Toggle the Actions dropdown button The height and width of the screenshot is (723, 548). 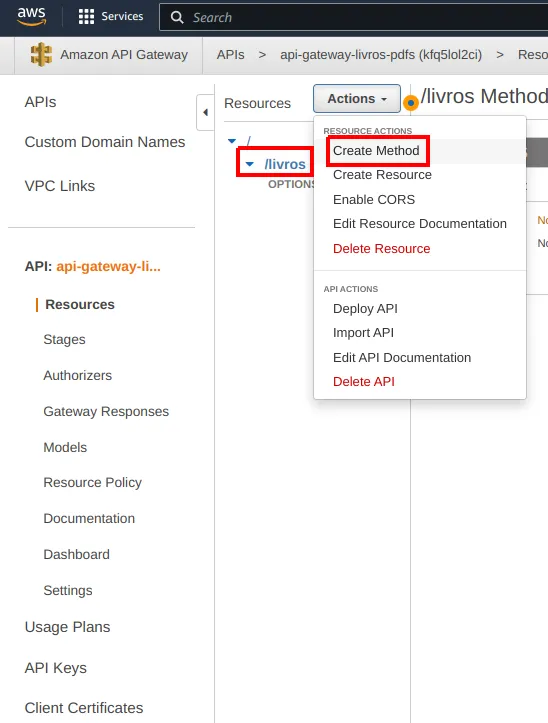pos(357,99)
